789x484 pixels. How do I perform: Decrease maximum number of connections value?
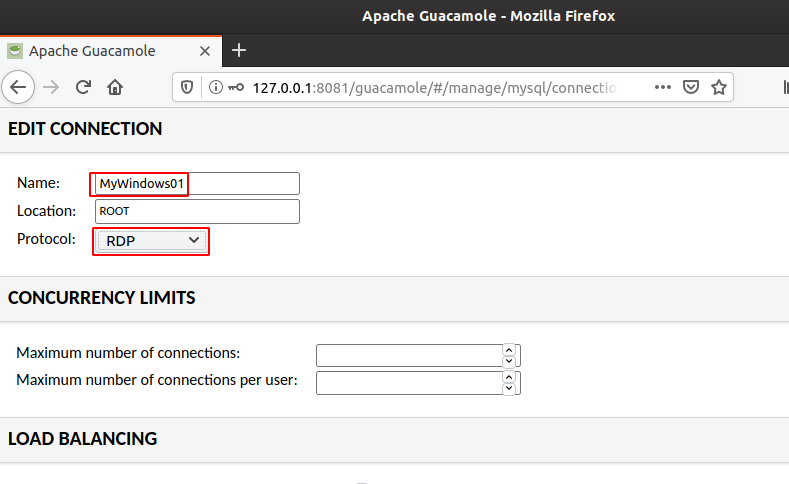tap(509, 361)
